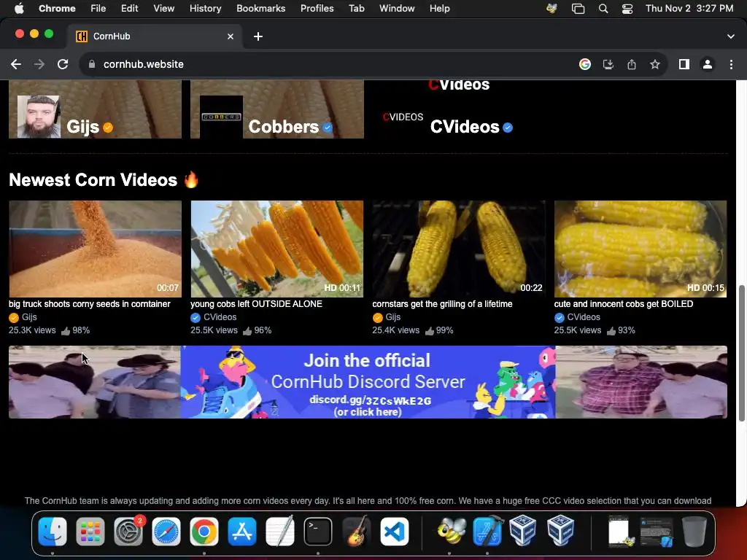Click the CVIDEOS channel logo
747x560 pixels.
403,117
